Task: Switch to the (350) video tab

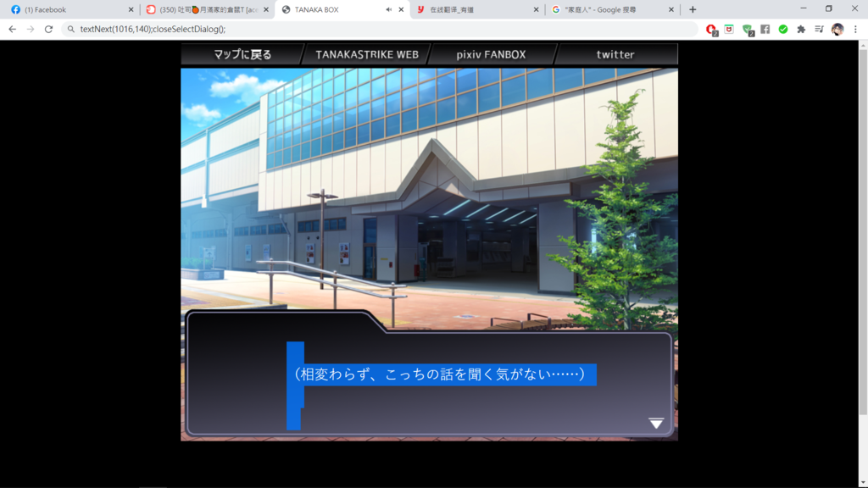Action: point(209,9)
